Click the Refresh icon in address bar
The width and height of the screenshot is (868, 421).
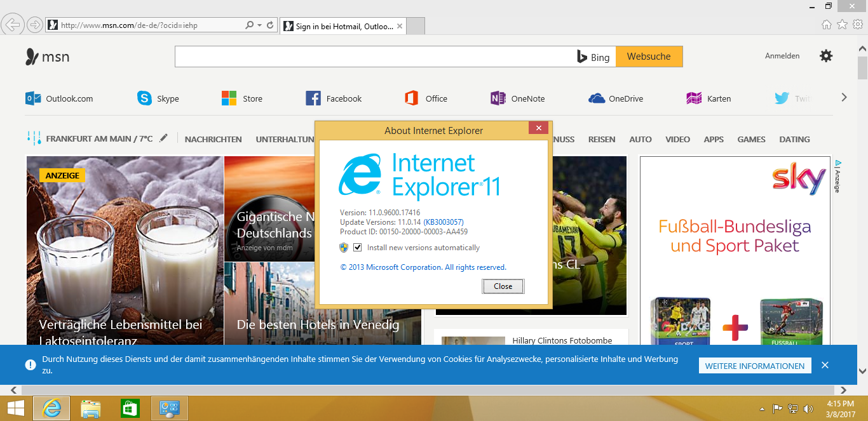(270, 25)
